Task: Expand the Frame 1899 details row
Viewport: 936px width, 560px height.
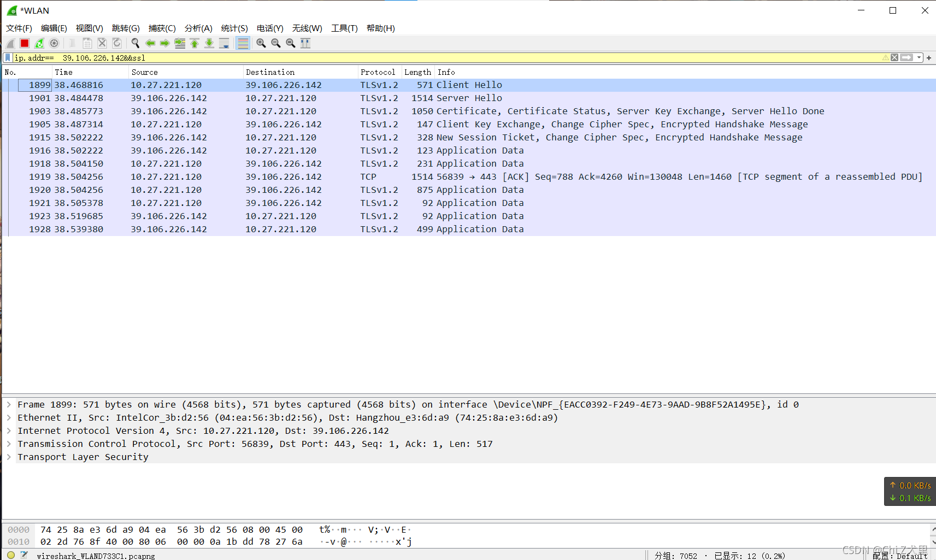Action: coord(9,404)
